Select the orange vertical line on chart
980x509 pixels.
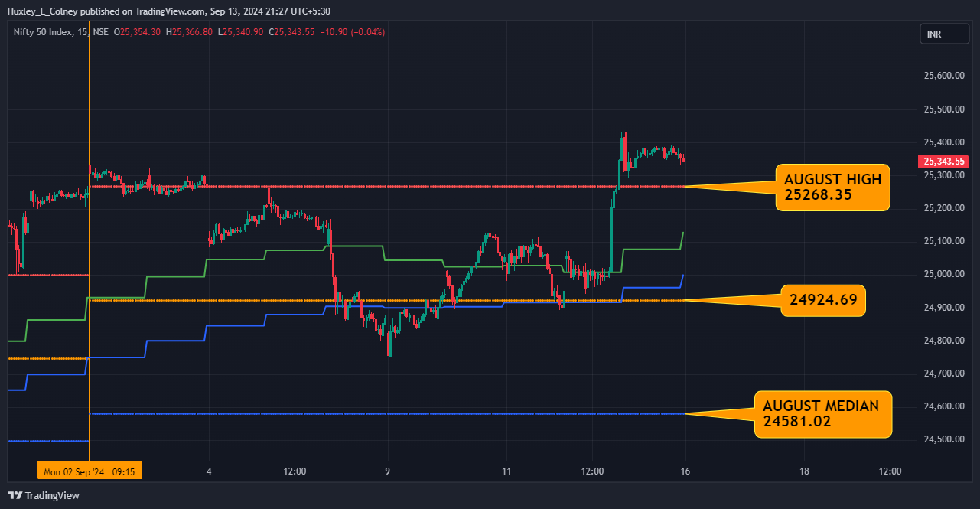tap(90, 230)
